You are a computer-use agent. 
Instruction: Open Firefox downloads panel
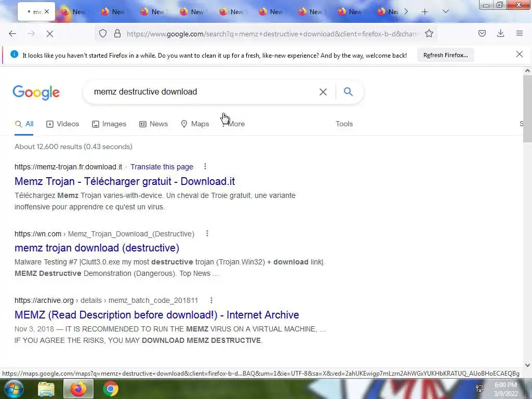point(500,34)
